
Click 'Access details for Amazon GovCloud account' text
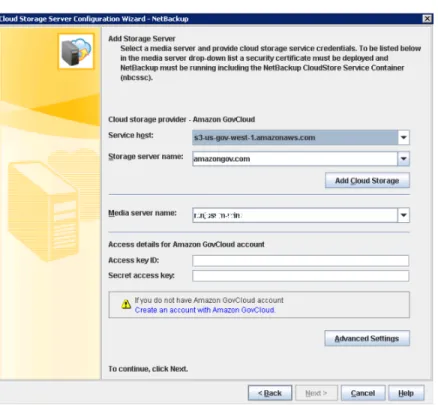[x=186, y=244]
